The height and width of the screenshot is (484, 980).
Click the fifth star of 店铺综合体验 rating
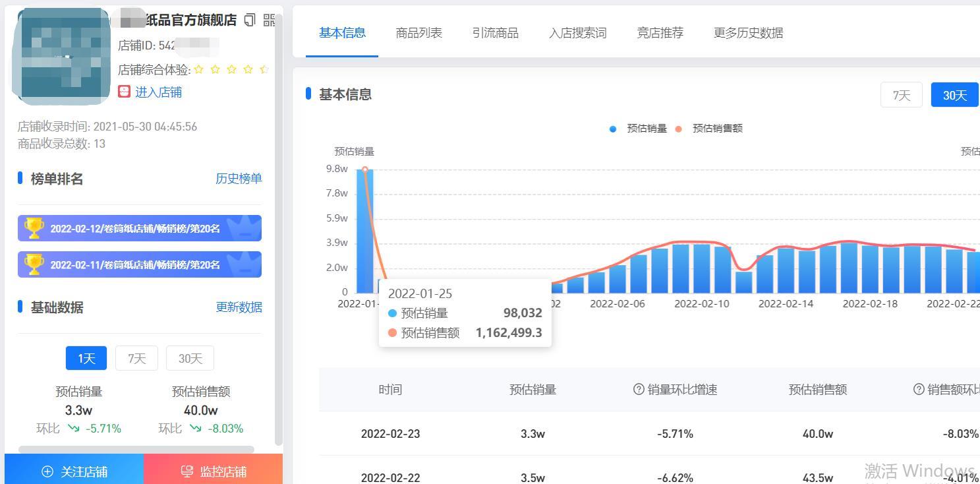264,69
